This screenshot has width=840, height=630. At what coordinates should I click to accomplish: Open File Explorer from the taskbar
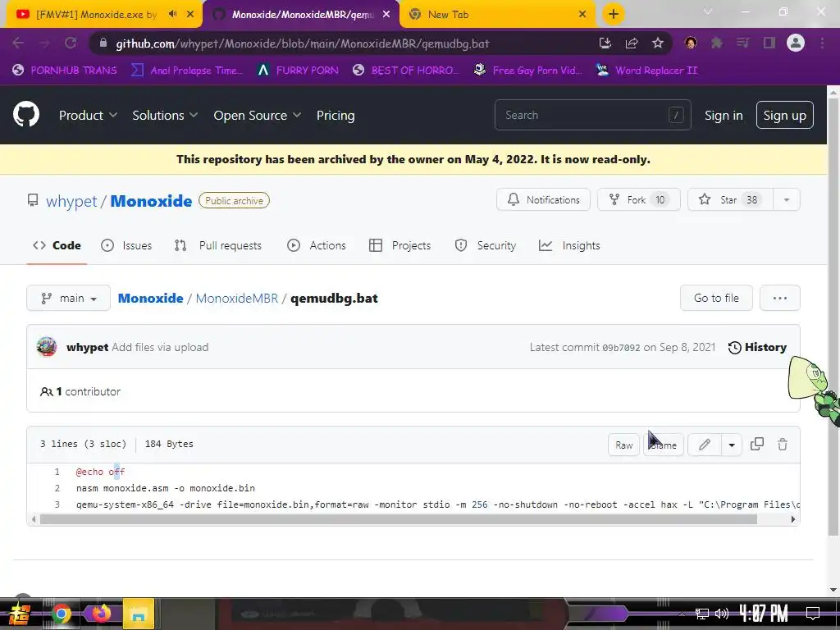(138, 614)
